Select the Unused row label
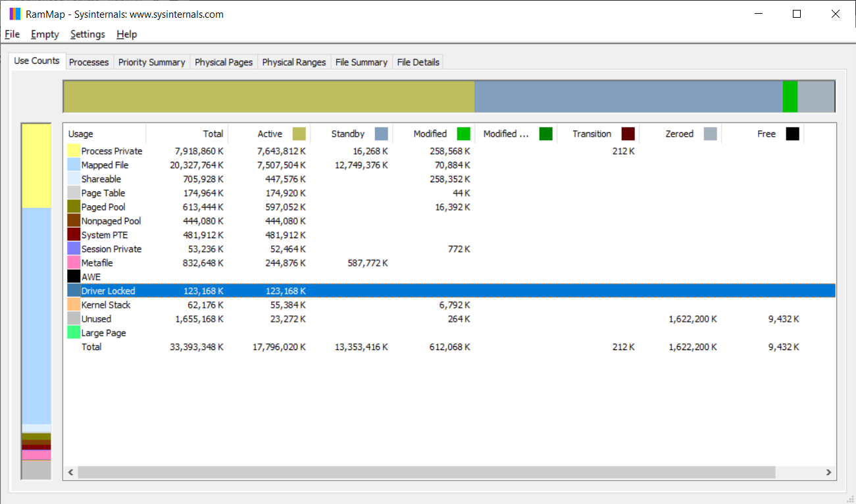 pos(97,318)
